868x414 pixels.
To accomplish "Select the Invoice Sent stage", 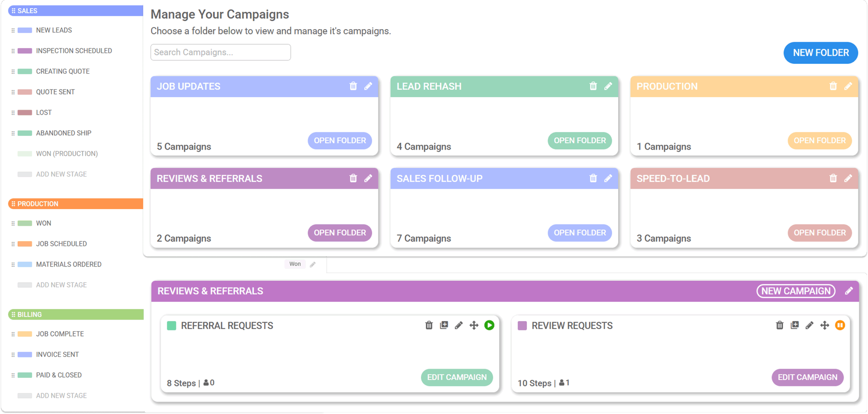I will [x=57, y=355].
